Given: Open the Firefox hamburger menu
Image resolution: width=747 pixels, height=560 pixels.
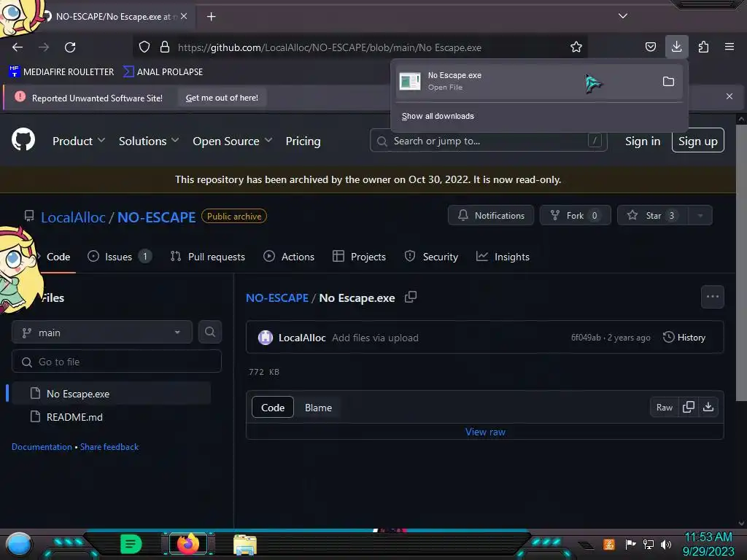Looking at the screenshot, I should pos(729,47).
